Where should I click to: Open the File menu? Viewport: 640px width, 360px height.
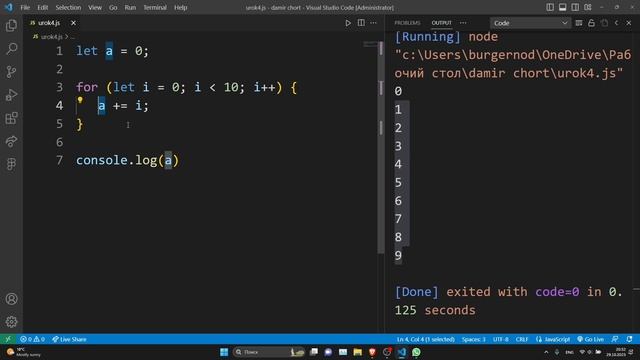click(25, 7)
